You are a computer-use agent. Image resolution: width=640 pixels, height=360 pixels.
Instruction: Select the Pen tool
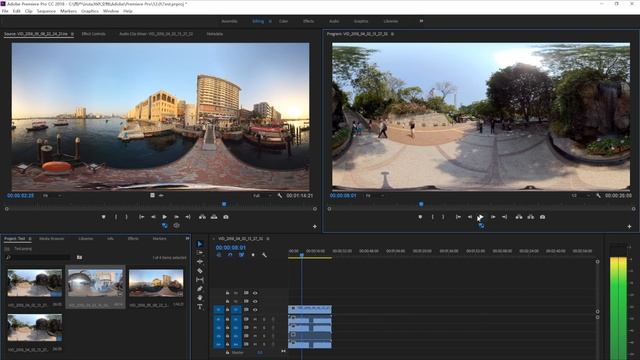200,289
